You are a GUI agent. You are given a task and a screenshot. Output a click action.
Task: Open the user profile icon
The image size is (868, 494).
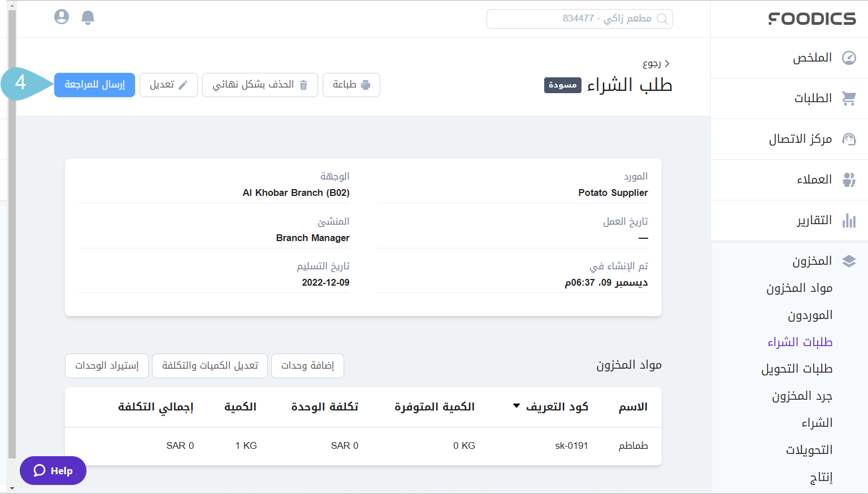pos(61,17)
